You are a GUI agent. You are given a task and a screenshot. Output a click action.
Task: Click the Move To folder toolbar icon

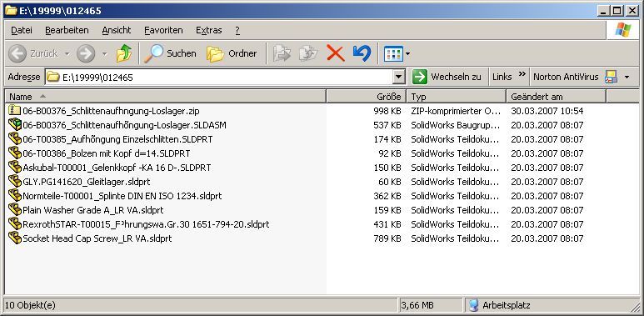282,53
